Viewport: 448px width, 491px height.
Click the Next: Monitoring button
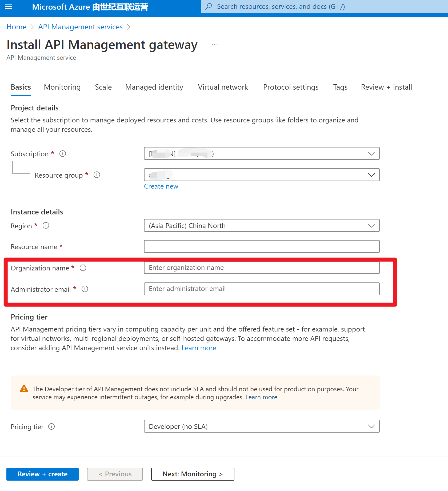[x=193, y=474]
